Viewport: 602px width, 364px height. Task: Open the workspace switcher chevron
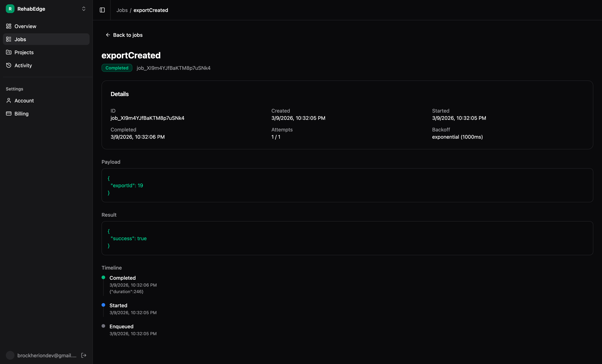click(84, 9)
